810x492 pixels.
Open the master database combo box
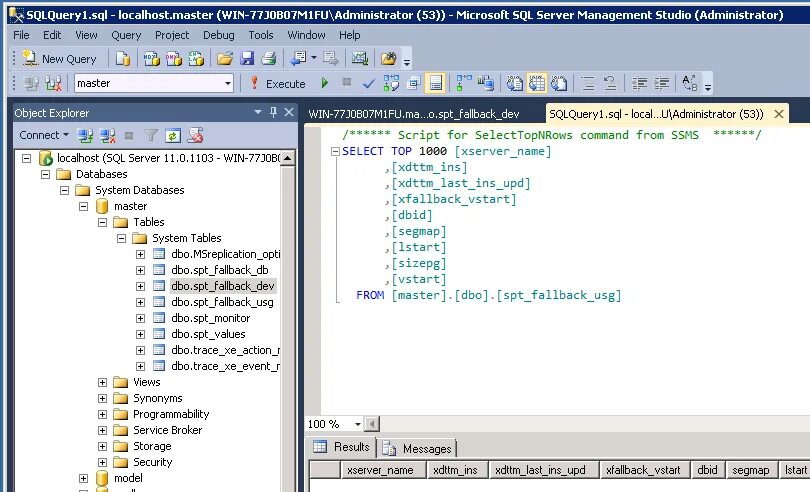pyautogui.click(x=154, y=83)
